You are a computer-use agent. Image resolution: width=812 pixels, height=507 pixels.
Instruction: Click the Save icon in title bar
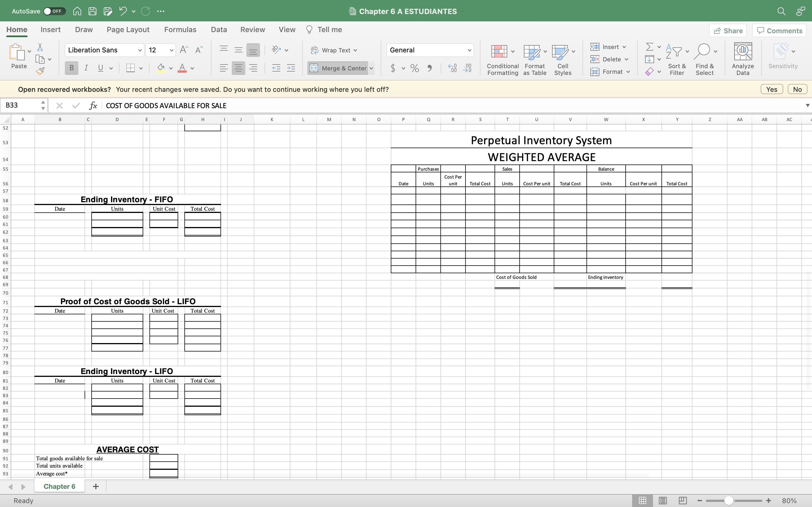92,11
